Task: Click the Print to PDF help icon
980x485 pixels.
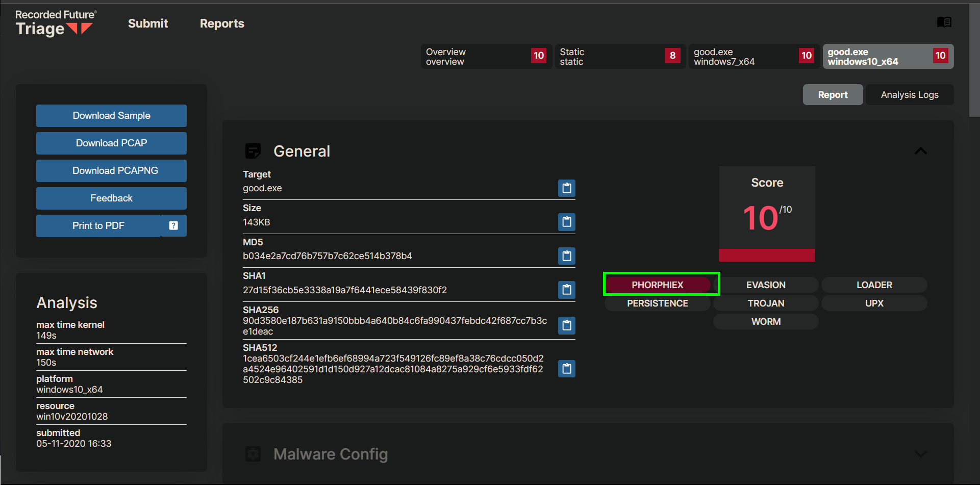Action: tap(173, 225)
